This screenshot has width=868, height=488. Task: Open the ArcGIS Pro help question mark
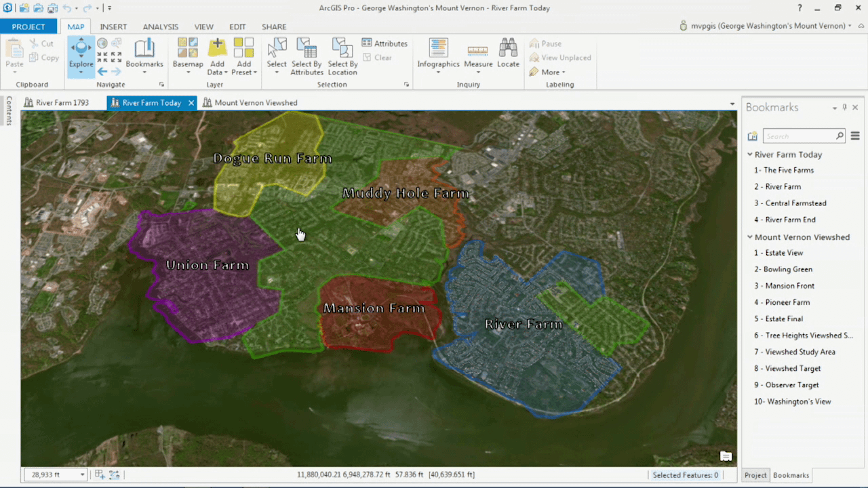point(800,8)
